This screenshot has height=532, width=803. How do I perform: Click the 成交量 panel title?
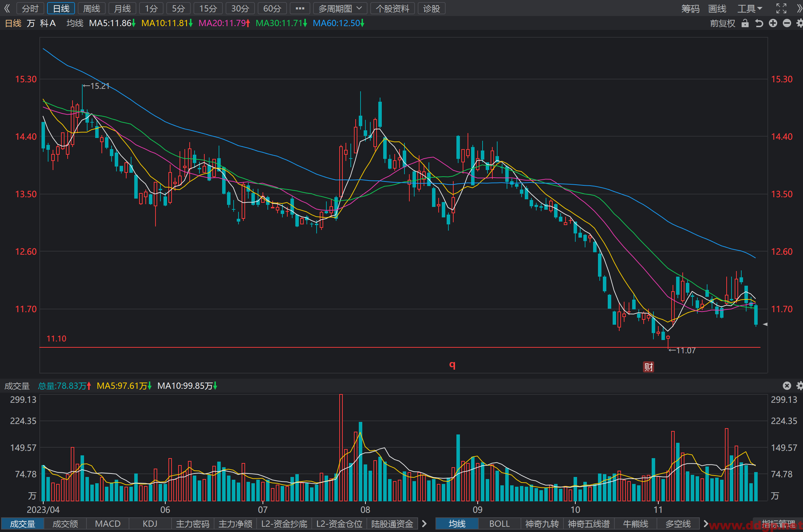17,386
